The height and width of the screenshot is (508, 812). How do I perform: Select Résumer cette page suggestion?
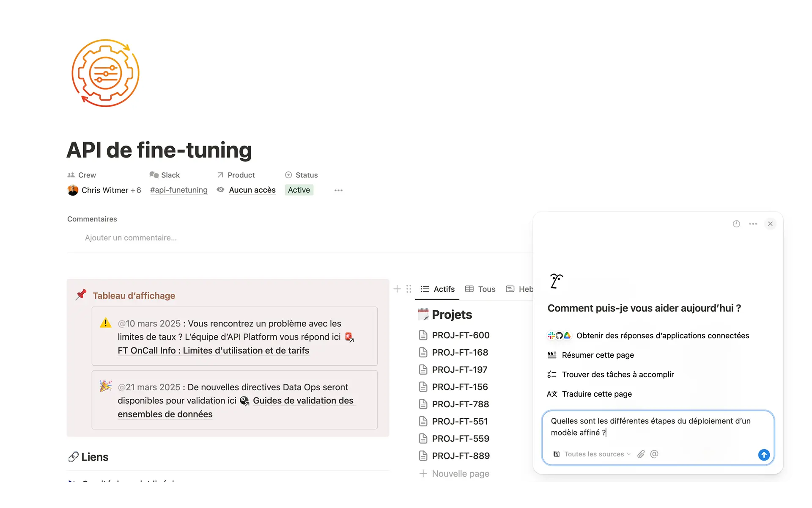598,355
